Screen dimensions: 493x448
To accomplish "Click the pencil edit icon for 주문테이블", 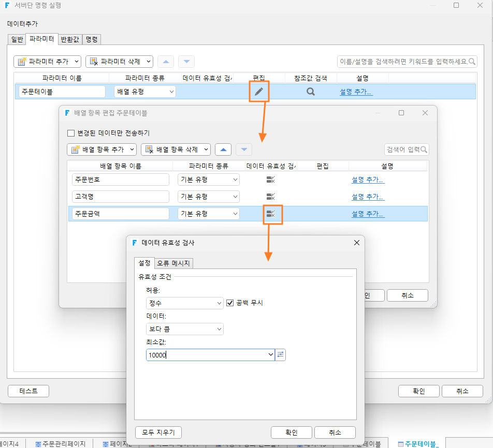I will [x=259, y=92].
